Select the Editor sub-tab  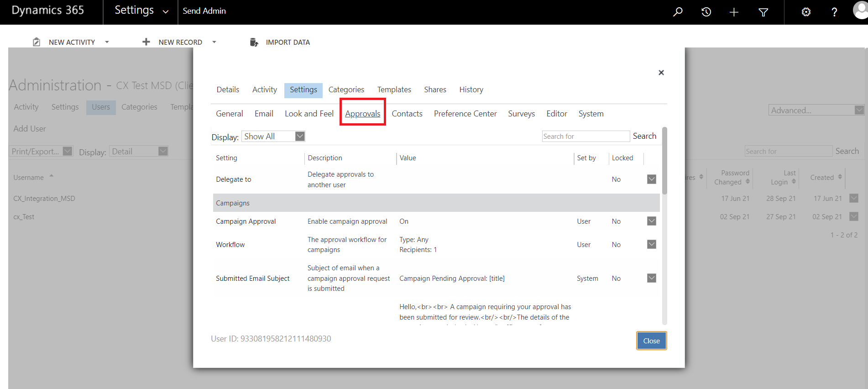coord(557,114)
